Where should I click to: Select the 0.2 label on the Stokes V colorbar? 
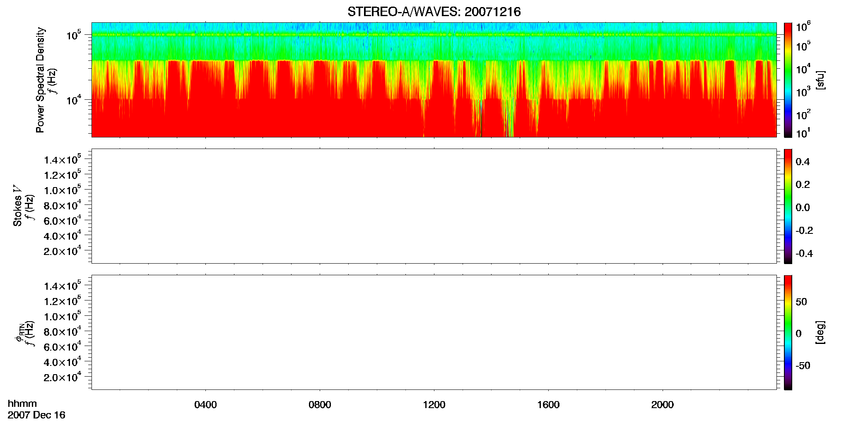click(x=803, y=184)
